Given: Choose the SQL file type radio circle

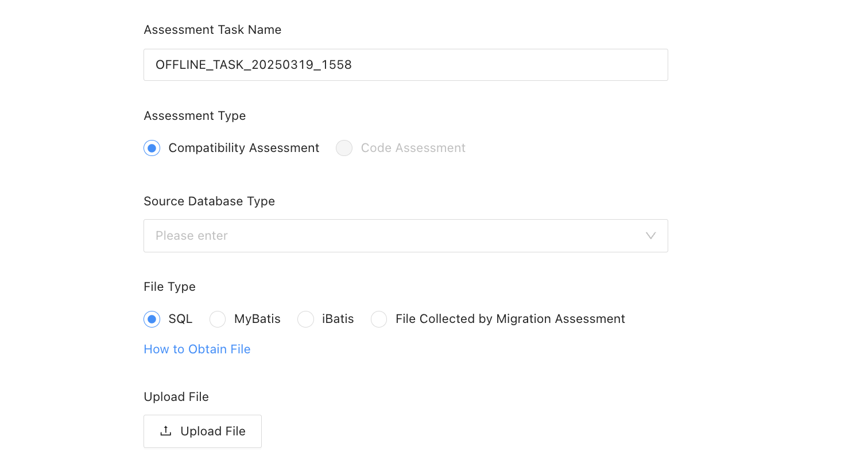Looking at the screenshot, I should click(152, 319).
